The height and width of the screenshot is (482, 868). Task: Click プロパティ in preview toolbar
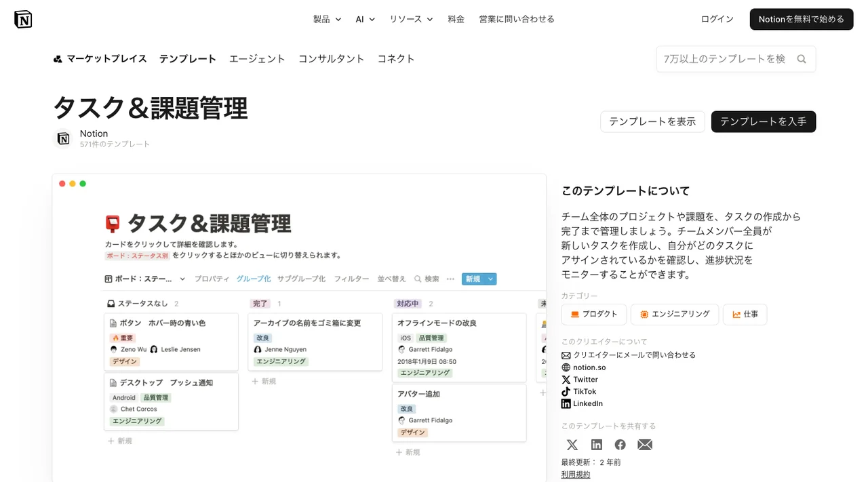tap(212, 279)
